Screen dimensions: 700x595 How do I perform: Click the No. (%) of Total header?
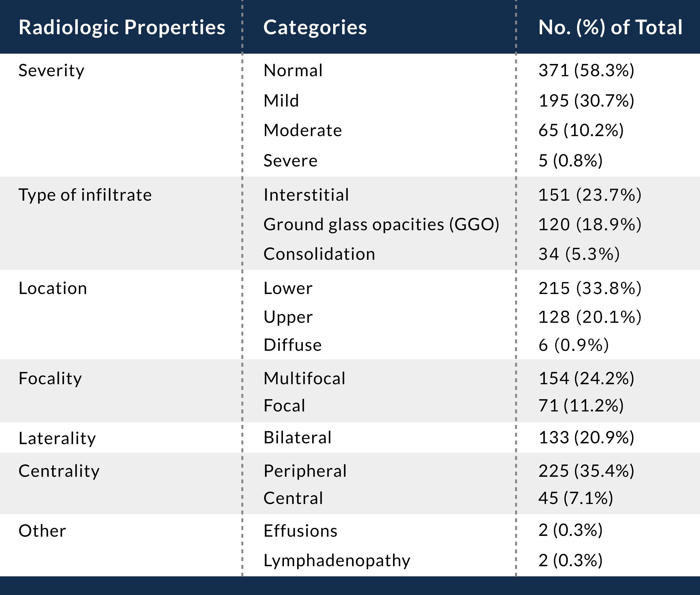coord(610,27)
